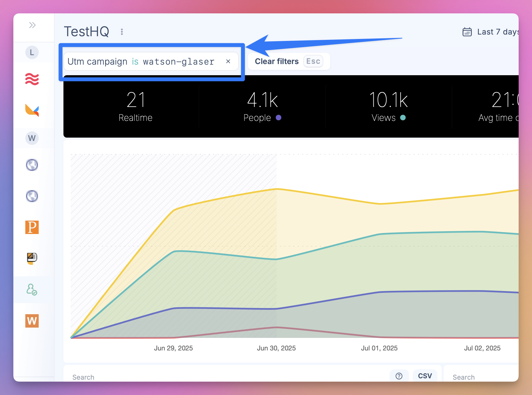The image size is (532, 395).
Task: Toggle the People metric series
Action: point(262,107)
